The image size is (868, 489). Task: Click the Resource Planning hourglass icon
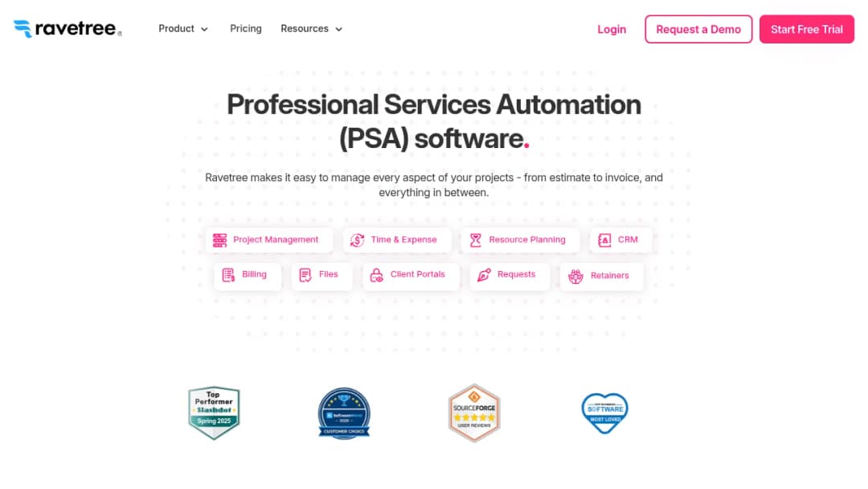pos(476,240)
